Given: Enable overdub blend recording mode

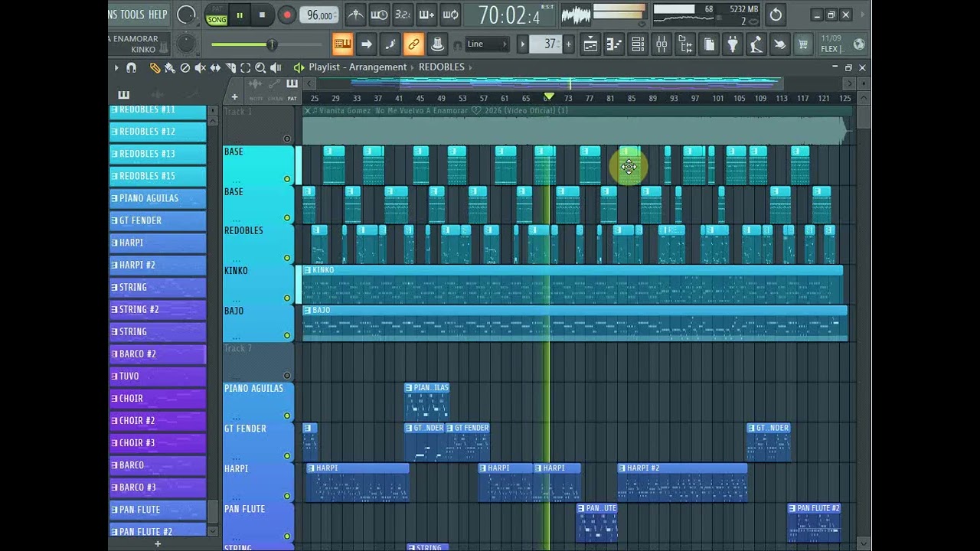Looking at the screenshot, I should (x=426, y=15).
